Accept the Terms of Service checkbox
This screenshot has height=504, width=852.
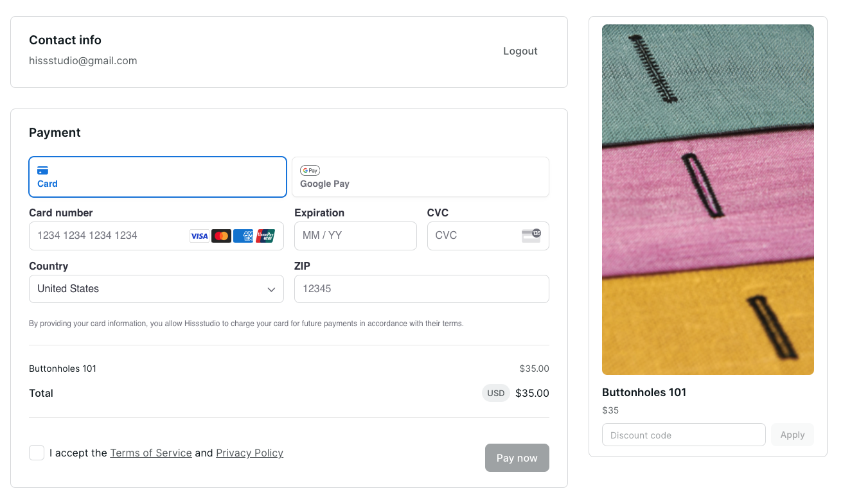click(x=37, y=453)
